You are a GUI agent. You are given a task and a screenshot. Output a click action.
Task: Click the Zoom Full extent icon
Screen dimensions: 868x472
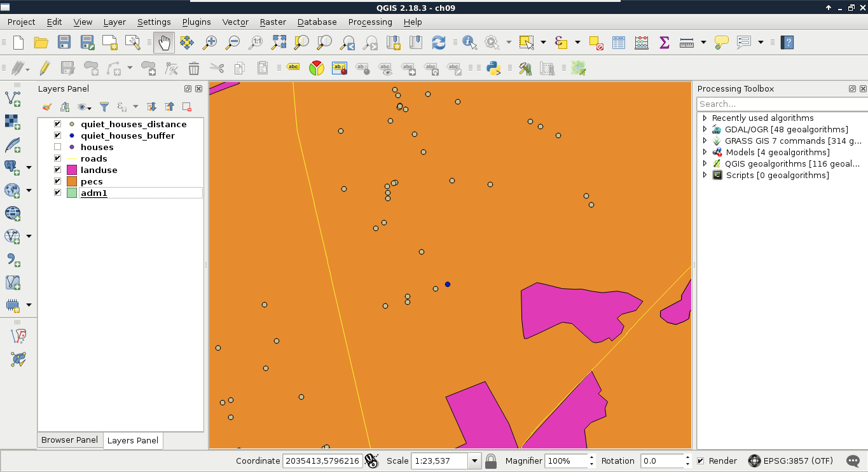279,43
